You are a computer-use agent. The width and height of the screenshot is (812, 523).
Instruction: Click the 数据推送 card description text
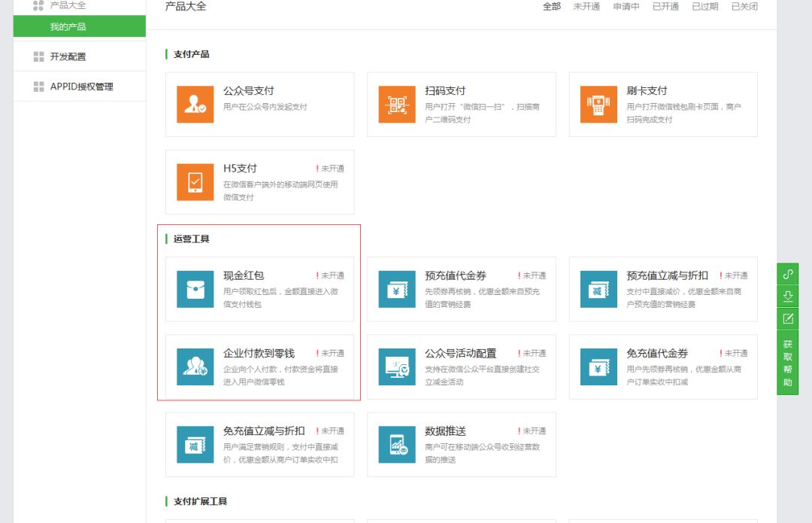pyautogui.click(x=483, y=454)
